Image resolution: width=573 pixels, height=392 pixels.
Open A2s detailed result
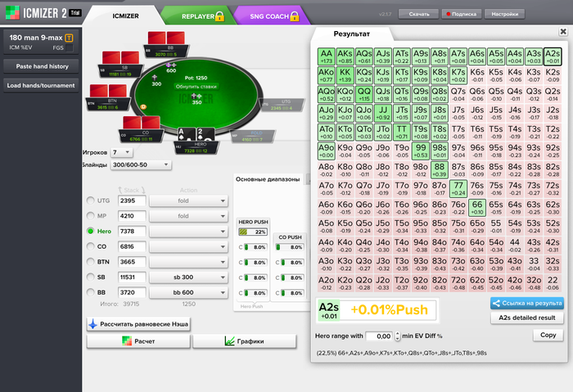point(527,318)
